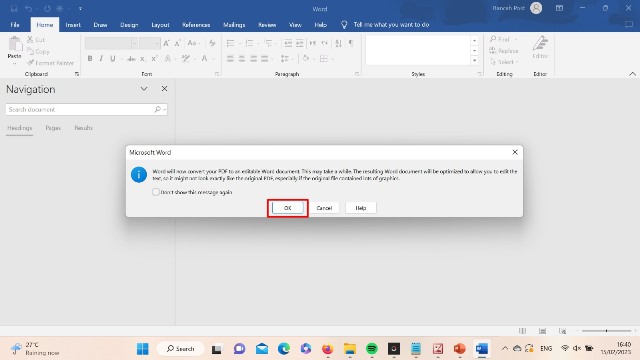The image size is (640, 360).
Task: Switch to the Design tab
Action: tap(129, 25)
